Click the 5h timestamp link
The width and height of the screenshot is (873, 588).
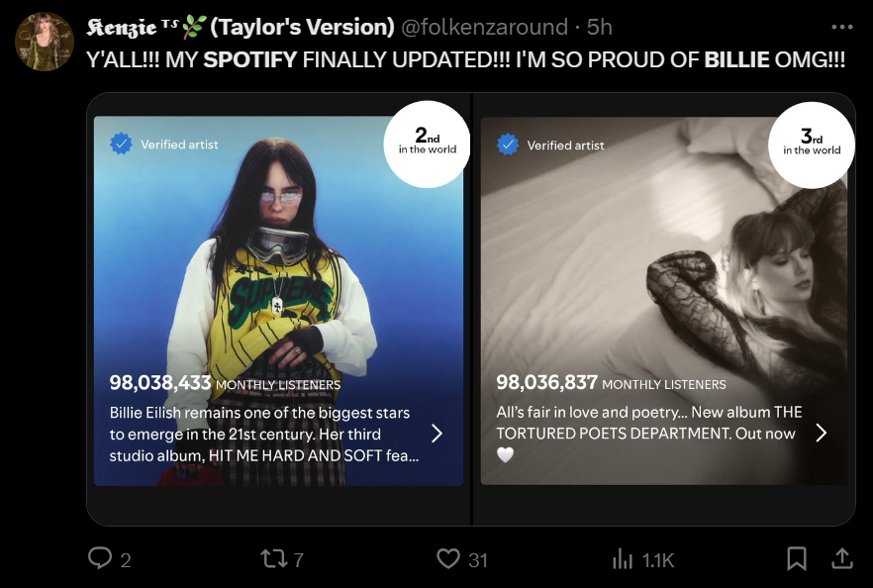click(600, 27)
